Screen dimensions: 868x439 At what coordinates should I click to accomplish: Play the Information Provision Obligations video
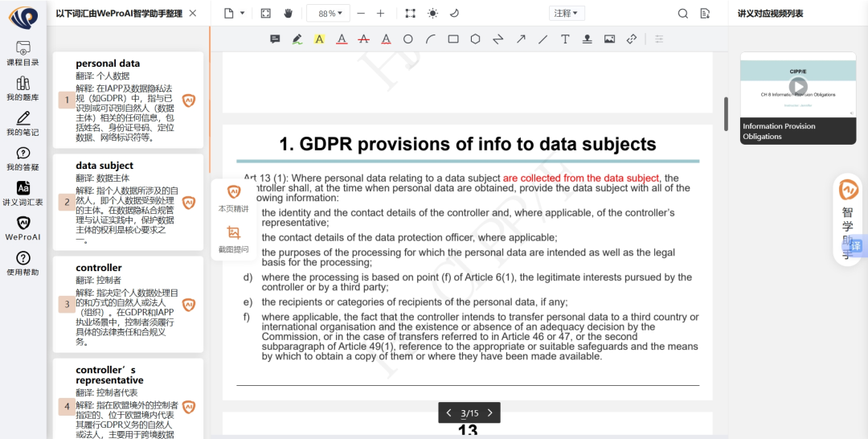pyautogui.click(x=798, y=86)
